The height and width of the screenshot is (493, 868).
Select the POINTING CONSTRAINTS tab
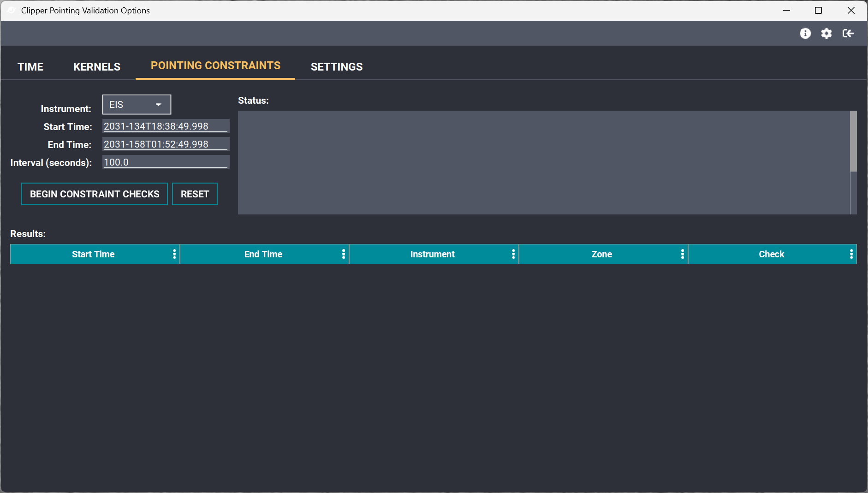tap(215, 66)
